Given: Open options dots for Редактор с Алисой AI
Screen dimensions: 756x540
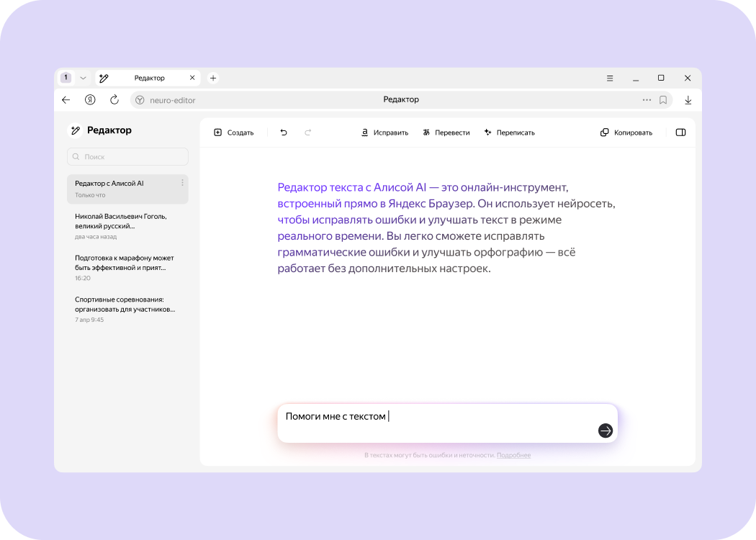Looking at the screenshot, I should pyautogui.click(x=182, y=183).
